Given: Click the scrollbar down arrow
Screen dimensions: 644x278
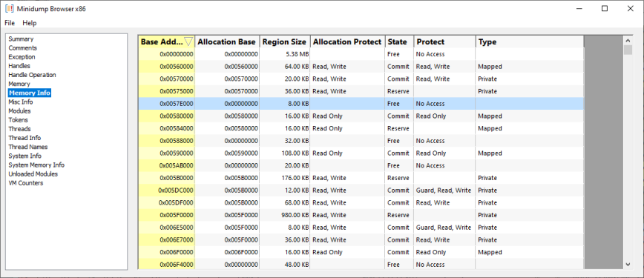Looking at the screenshot, I should tap(628, 265).
